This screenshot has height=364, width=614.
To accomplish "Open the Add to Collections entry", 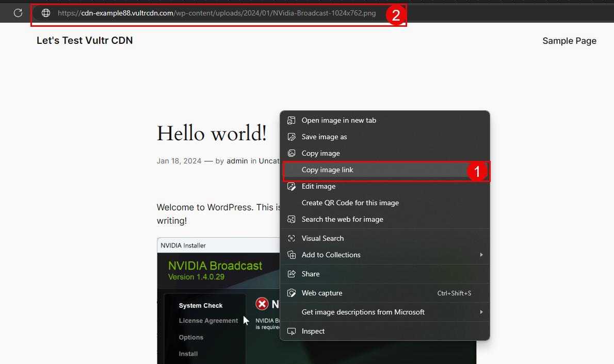I will point(385,255).
